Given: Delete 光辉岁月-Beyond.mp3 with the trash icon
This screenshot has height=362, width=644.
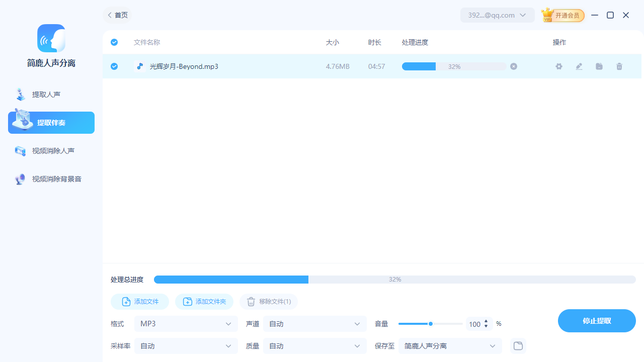Looking at the screenshot, I should pos(619,66).
